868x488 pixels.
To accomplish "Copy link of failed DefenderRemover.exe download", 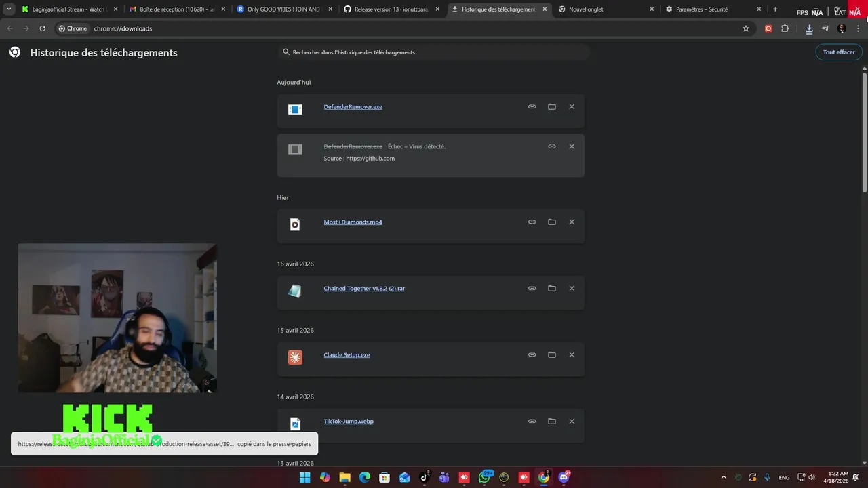I will [x=552, y=146].
